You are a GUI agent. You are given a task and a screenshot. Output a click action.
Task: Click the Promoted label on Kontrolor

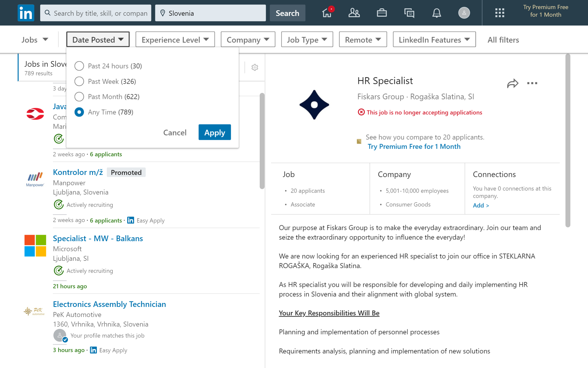tap(126, 172)
